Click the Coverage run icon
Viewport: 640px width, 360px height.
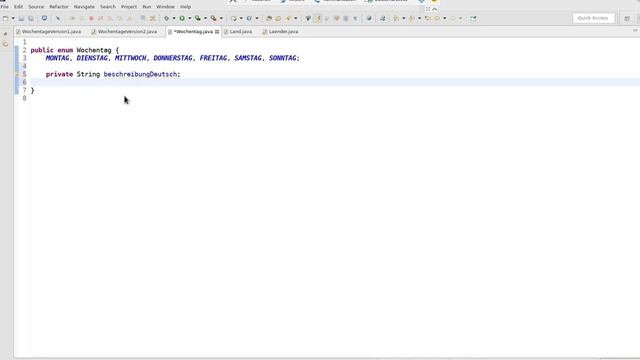pyautogui.click(x=198, y=18)
